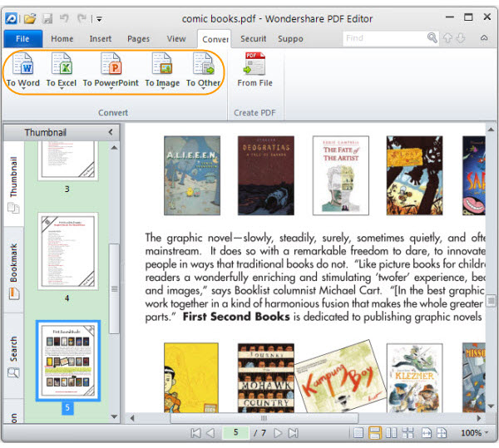
Task: Switch to two-page facing view
Action: tap(391, 433)
